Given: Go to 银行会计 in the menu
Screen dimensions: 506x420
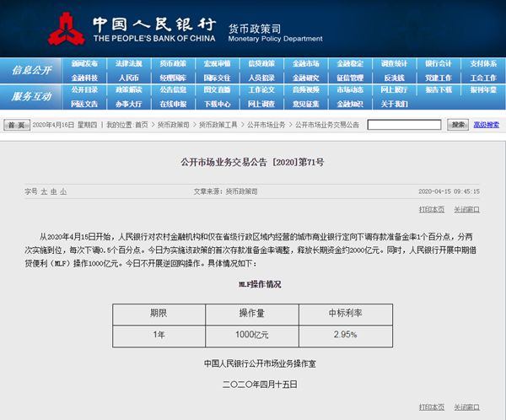Looking at the screenshot, I should point(439,63).
